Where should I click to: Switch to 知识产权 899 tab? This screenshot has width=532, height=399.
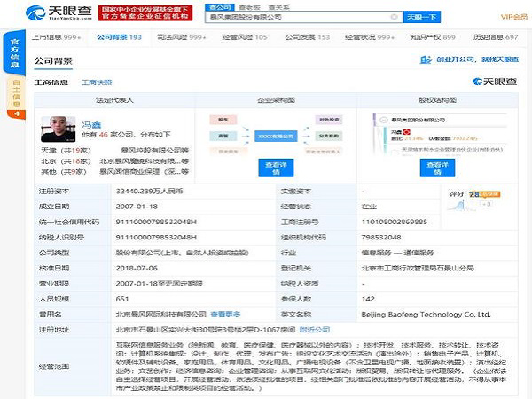coord(433,37)
